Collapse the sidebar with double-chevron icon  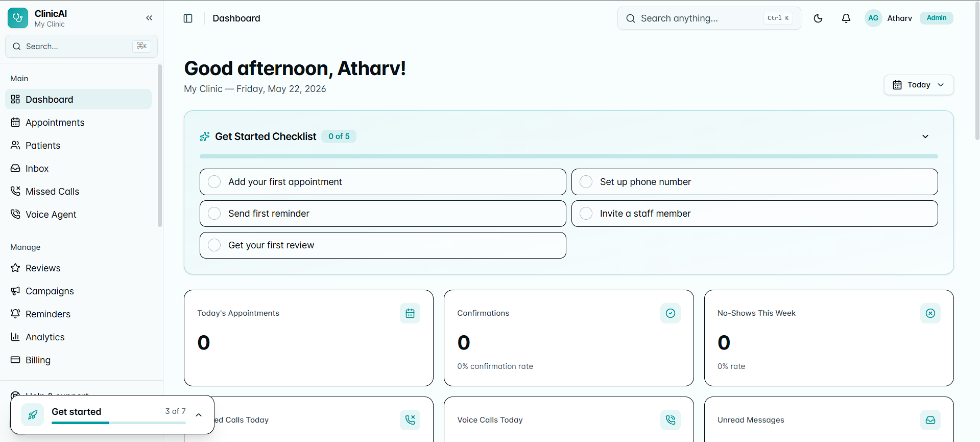tap(149, 18)
